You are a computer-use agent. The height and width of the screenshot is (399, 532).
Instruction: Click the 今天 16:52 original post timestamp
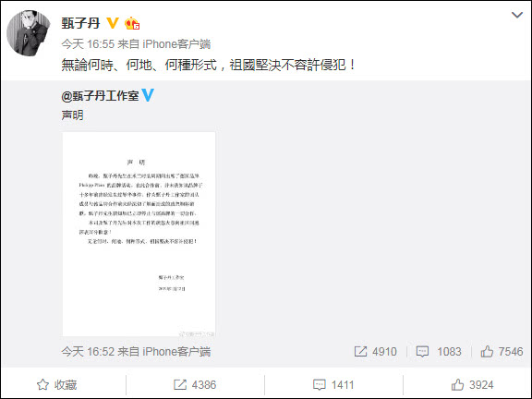(88, 352)
